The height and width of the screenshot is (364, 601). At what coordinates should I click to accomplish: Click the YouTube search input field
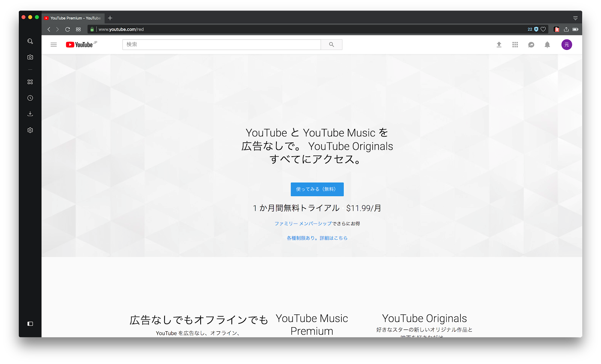(222, 45)
